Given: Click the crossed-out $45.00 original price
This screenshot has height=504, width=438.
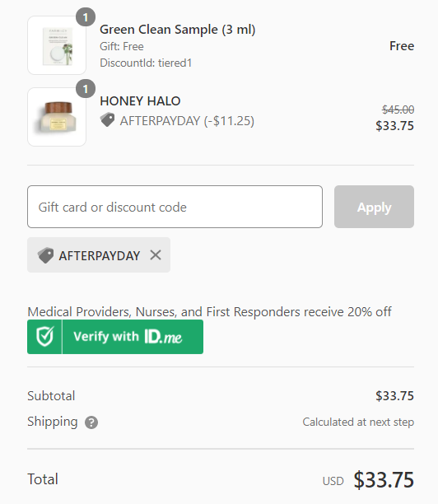Looking at the screenshot, I should [398, 110].
